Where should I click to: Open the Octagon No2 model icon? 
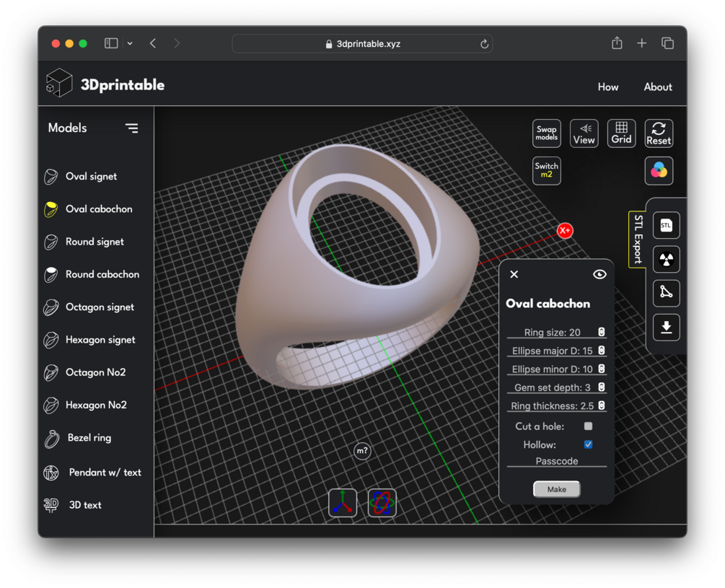click(x=51, y=372)
